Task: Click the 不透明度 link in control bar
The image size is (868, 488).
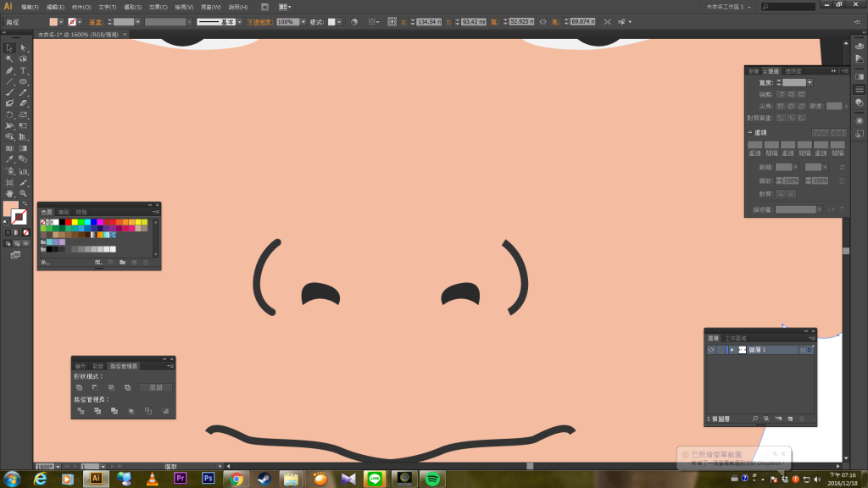Action: (x=259, y=22)
